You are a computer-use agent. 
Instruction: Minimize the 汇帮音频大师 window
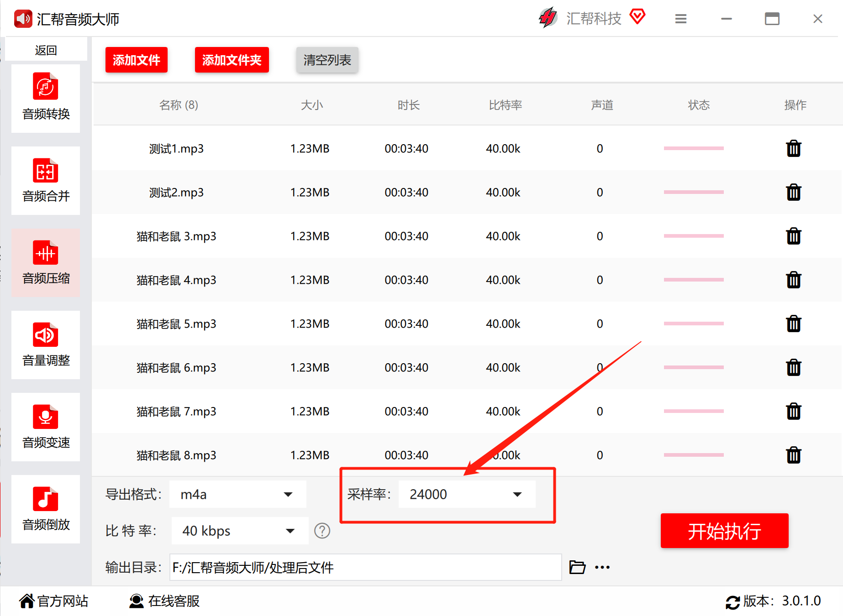727,19
